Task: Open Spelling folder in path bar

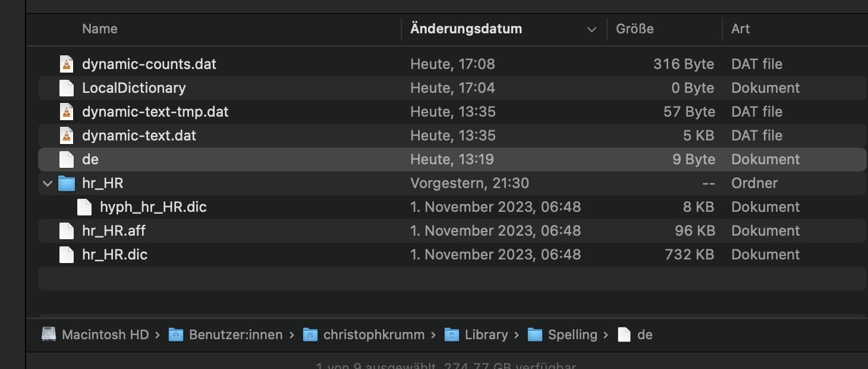Action: [562, 334]
